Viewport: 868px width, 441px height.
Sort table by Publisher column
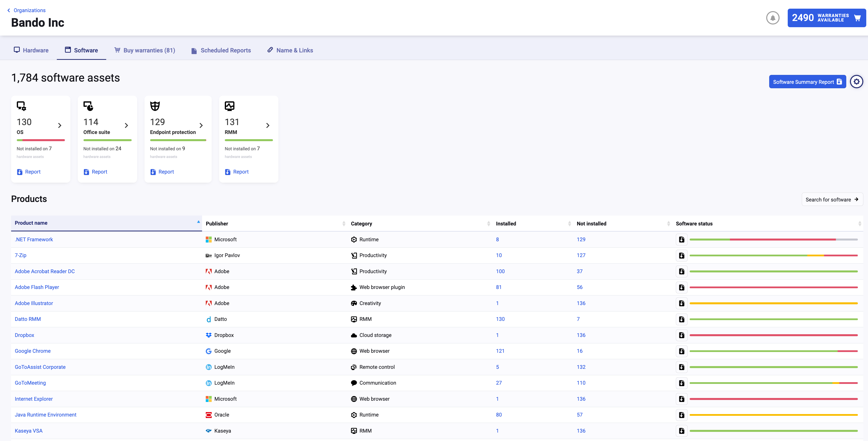click(275, 223)
